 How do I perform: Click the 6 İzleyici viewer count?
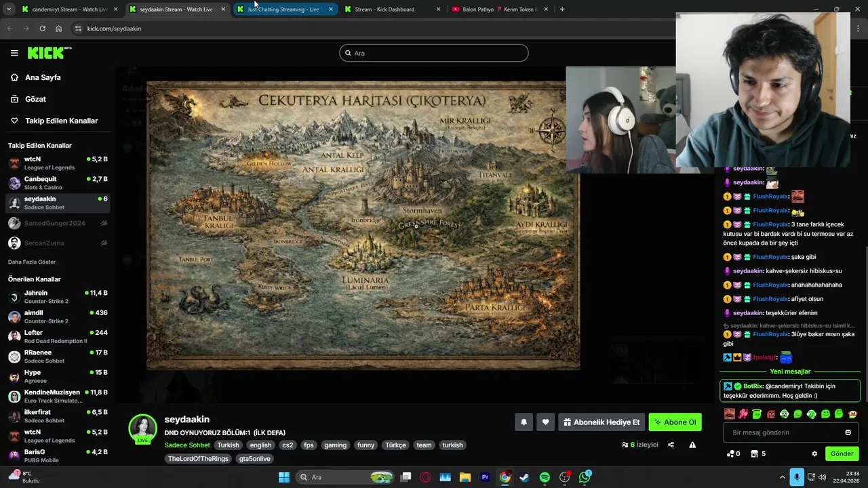(640, 445)
